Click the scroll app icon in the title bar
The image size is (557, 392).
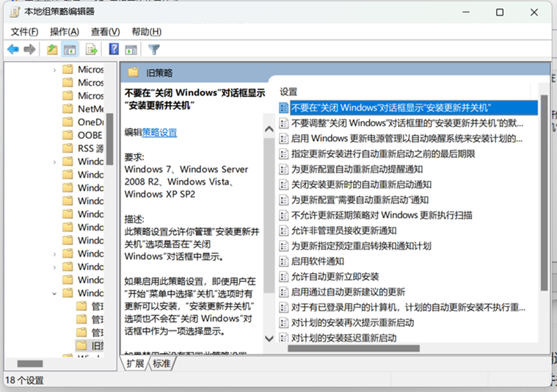tap(15, 12)
